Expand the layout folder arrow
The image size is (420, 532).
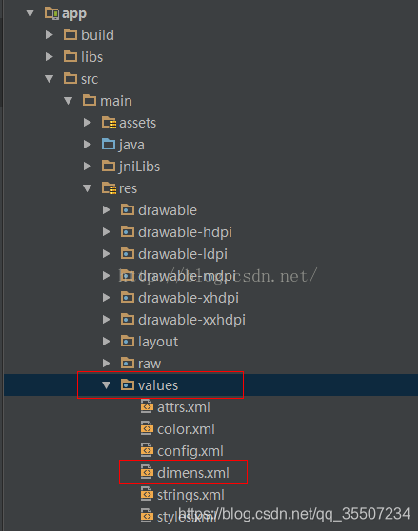tap(107, 342)
